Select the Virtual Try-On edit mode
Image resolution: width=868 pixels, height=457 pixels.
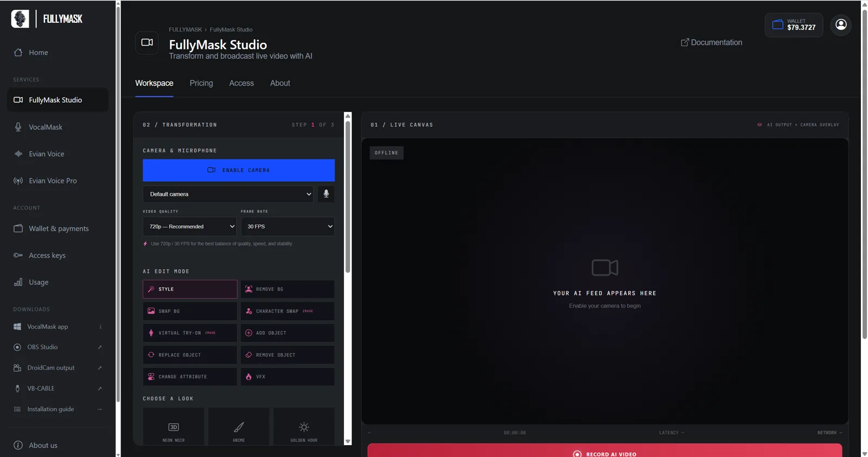(x=190, y=333)
